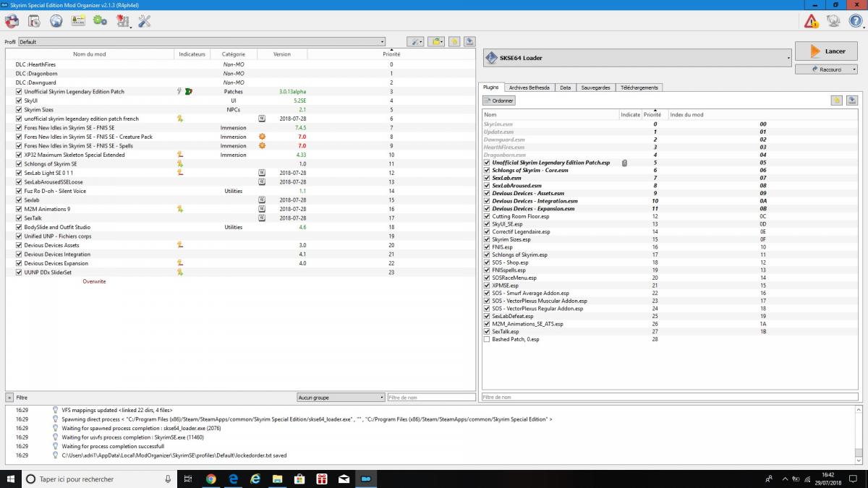Switch to Archives Bethesda tab
868x488 pixels.
pos(529,87)
